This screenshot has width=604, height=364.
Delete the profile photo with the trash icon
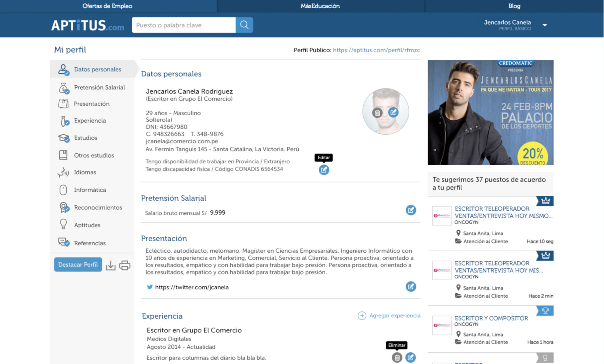coord(377,113)
